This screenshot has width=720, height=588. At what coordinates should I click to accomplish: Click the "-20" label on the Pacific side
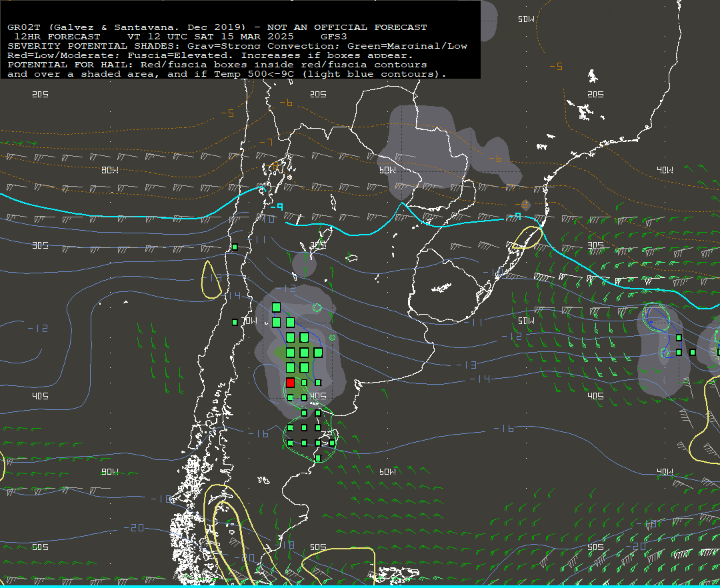[x=134, y=528]
